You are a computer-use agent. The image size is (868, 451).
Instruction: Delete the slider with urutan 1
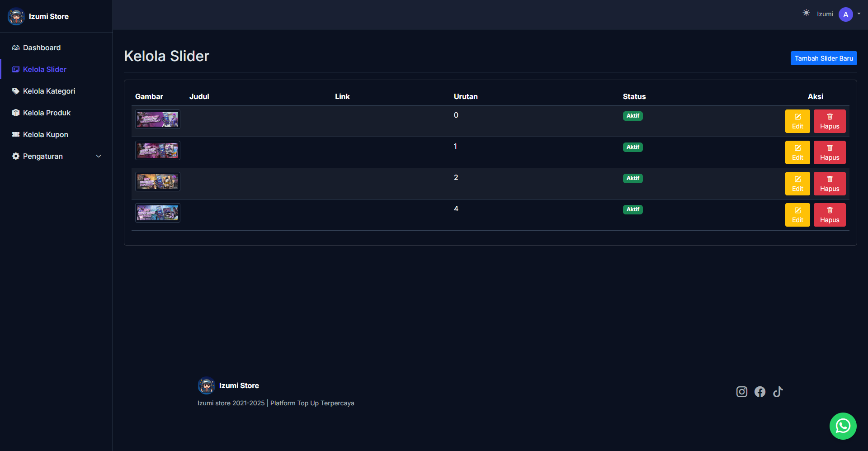[829, 152]
